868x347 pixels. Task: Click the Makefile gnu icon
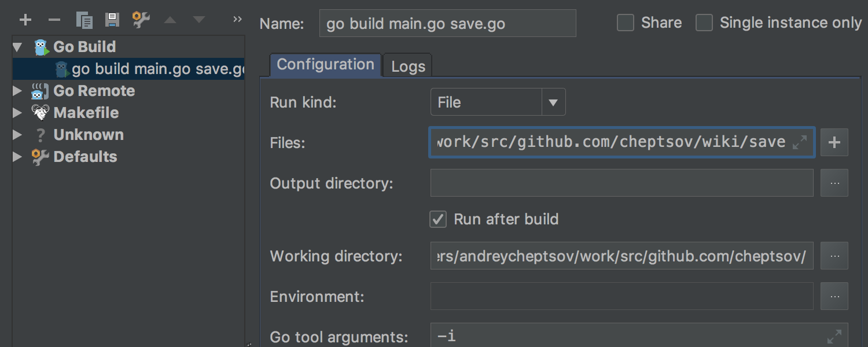[x=40, y=113]
